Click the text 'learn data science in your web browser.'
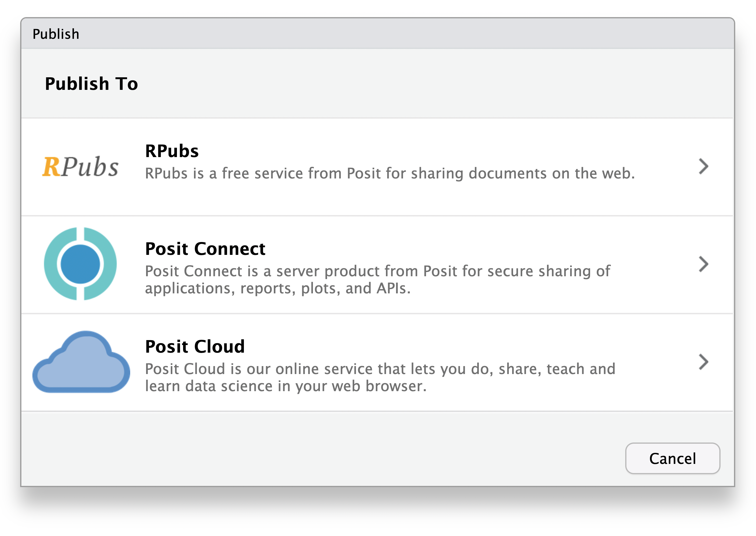 point(286,386)
